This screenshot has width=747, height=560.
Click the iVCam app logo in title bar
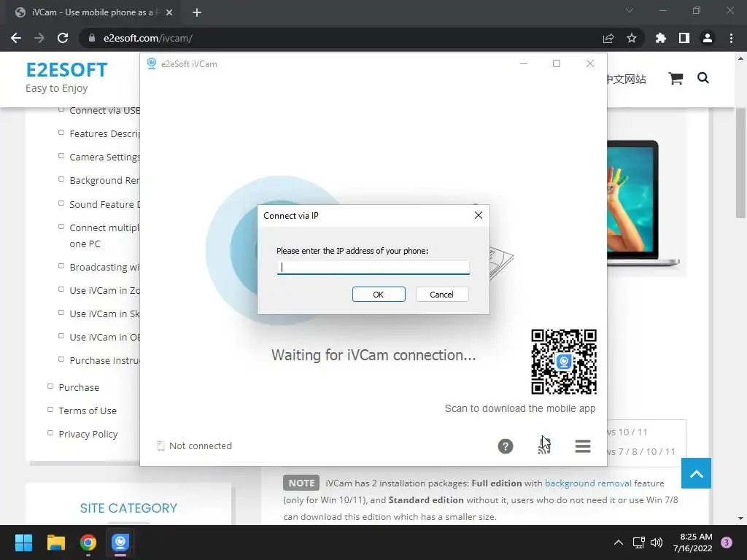tap(152, 63)
